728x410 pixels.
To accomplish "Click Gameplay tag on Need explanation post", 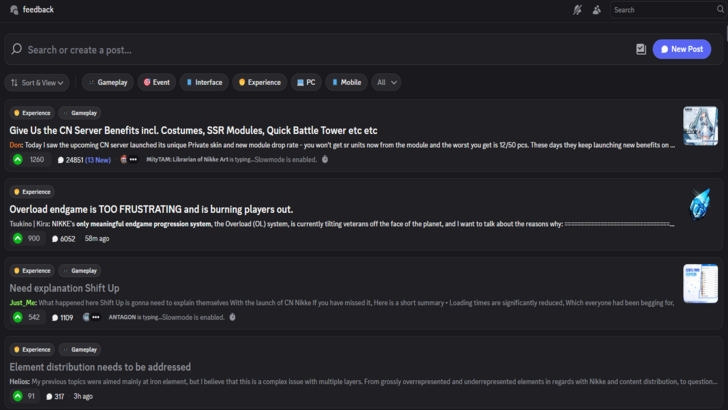I will 80,271.
